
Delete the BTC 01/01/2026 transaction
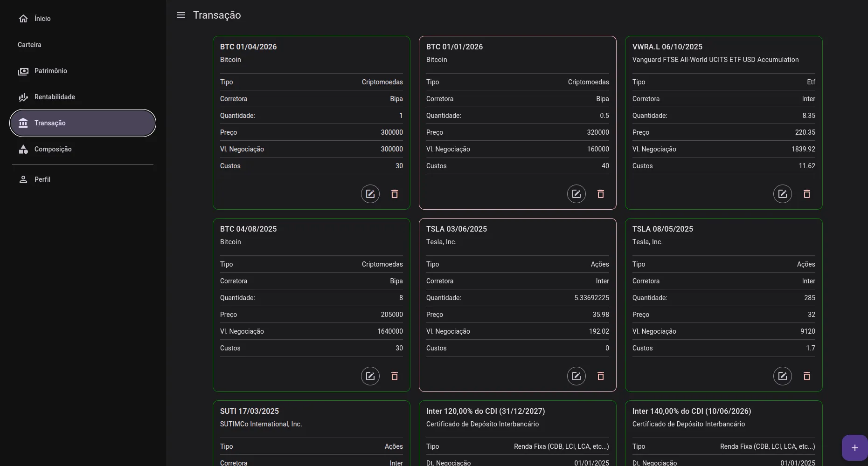tap(601, 194)
